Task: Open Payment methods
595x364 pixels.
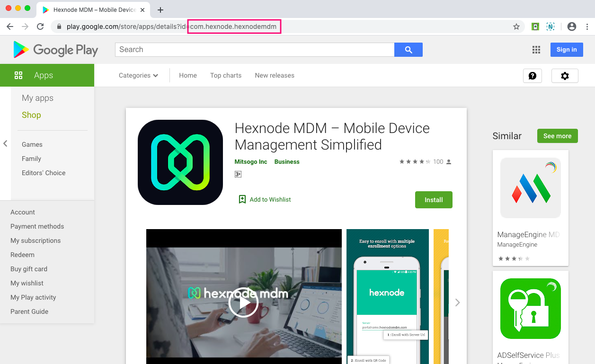Action: (37, 226)
